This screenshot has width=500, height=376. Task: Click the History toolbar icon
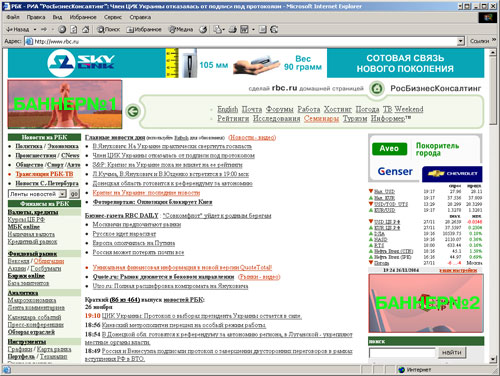[x=203, y=30]
